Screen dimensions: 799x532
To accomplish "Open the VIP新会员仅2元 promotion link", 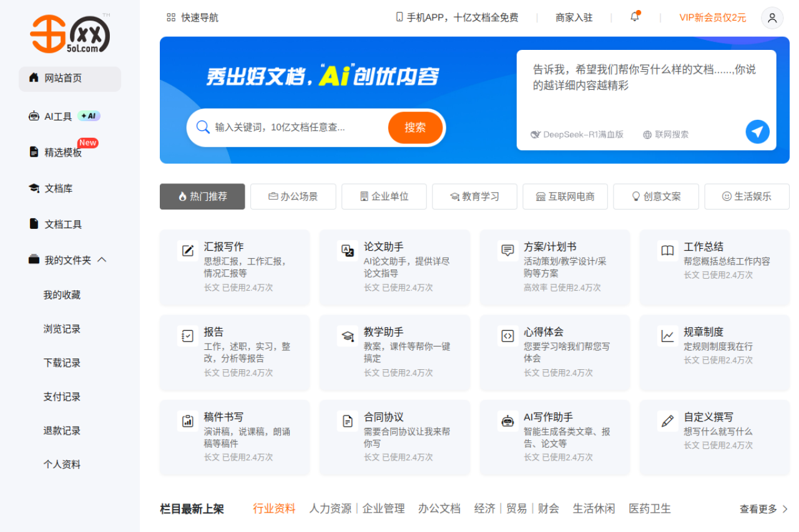I will (712, 17).
